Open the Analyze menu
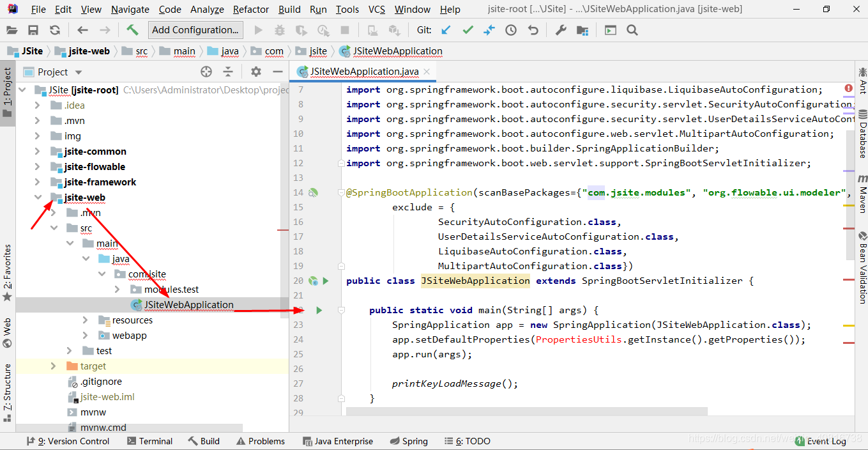This screenshot has height=450, width=868. [207, 10]
